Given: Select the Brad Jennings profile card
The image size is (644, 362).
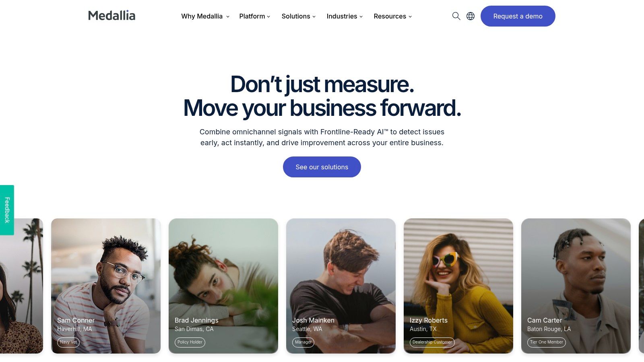Looking at the screenshot, I should (x=223, y=286).
